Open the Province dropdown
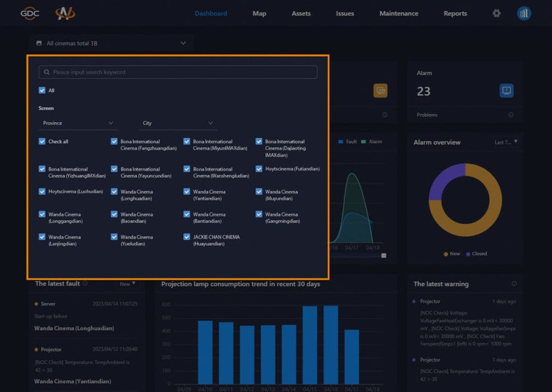This screenshot has width=552, height=392. point(78,123)
